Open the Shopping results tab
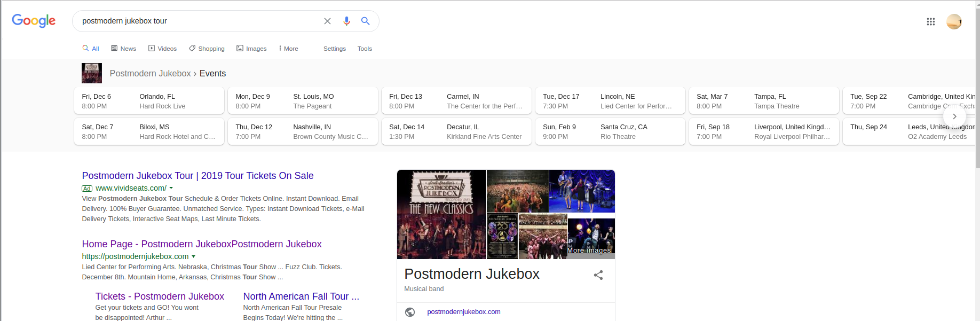Image resolution: width=980 pixels, height=321 pixels. (207, 49)
